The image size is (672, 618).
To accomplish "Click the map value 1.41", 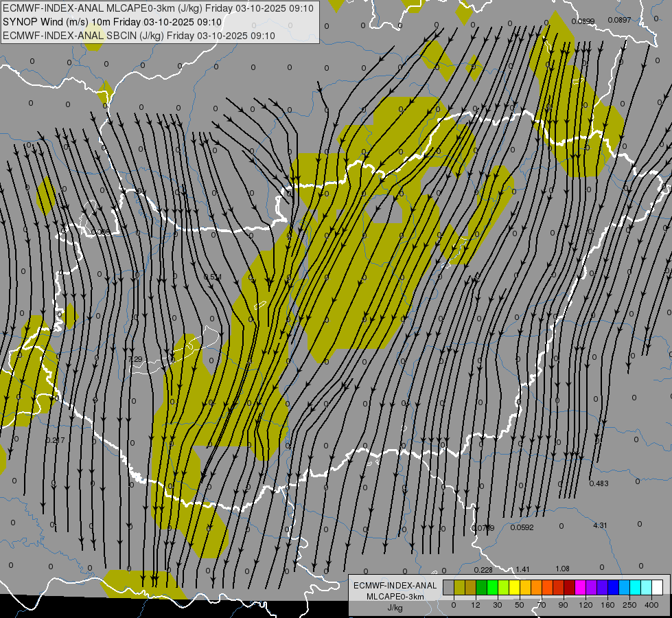I will click(522, 569).
